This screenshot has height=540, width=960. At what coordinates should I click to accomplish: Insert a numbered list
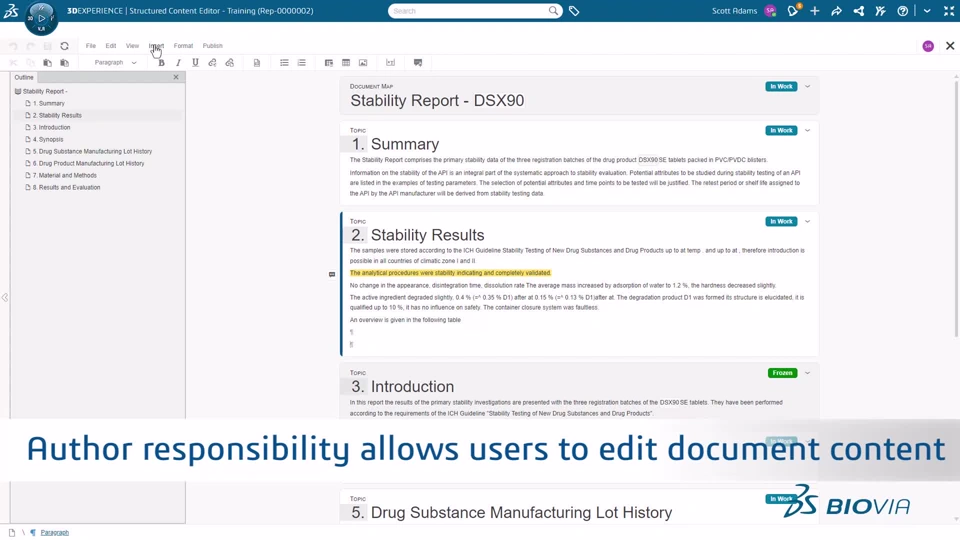[x=301, y=62]
